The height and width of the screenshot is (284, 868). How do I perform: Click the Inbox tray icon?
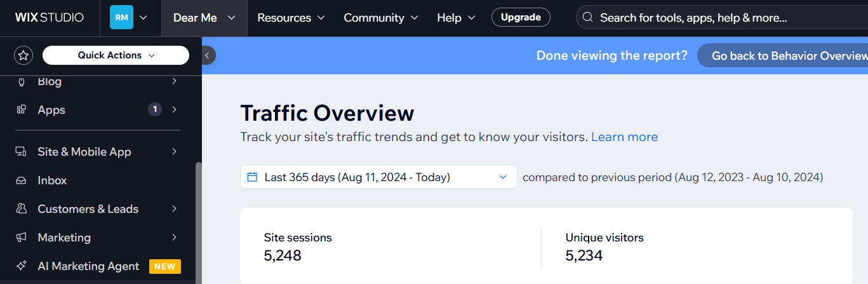click(x=22, y=180)
